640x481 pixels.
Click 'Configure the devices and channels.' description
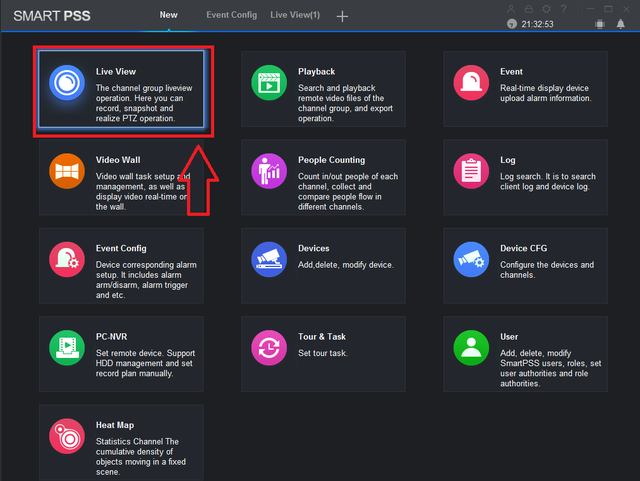point(547,270)
